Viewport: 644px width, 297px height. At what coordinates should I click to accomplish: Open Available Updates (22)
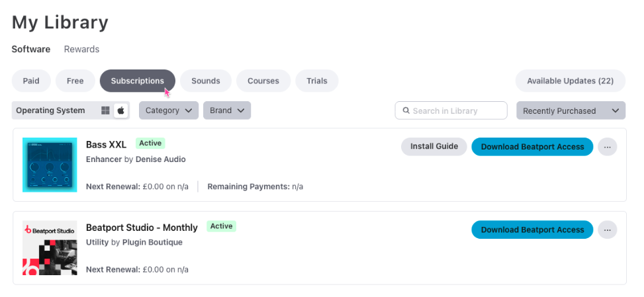pyautogui.click(x=570, y=81)
